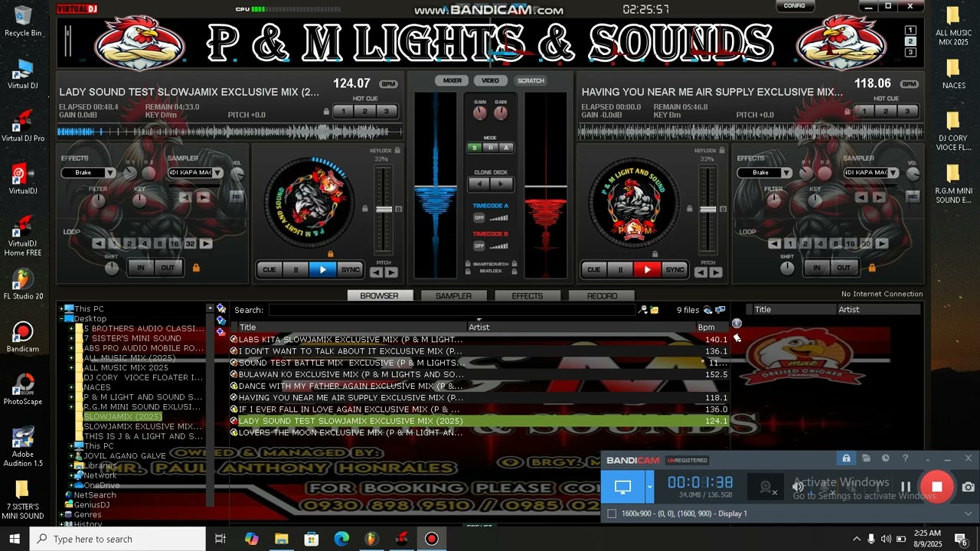Open the RECORD tab

(x=602, y=296)
